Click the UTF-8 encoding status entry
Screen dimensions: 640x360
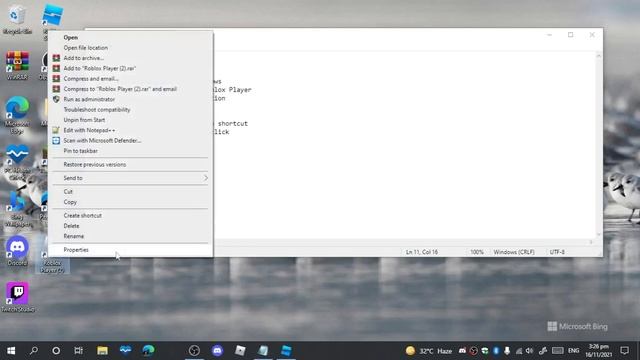(557, 252)
